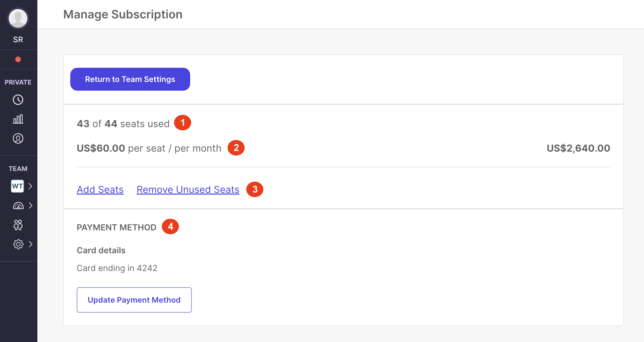This screenshot has width=644, height=342.
Task: Expand the settings chevron in sidebar
Action: (31, 244)
